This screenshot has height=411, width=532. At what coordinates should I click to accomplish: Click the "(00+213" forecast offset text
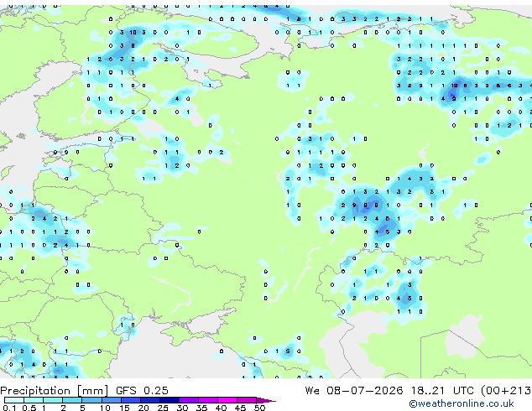(x=507, y=391)
